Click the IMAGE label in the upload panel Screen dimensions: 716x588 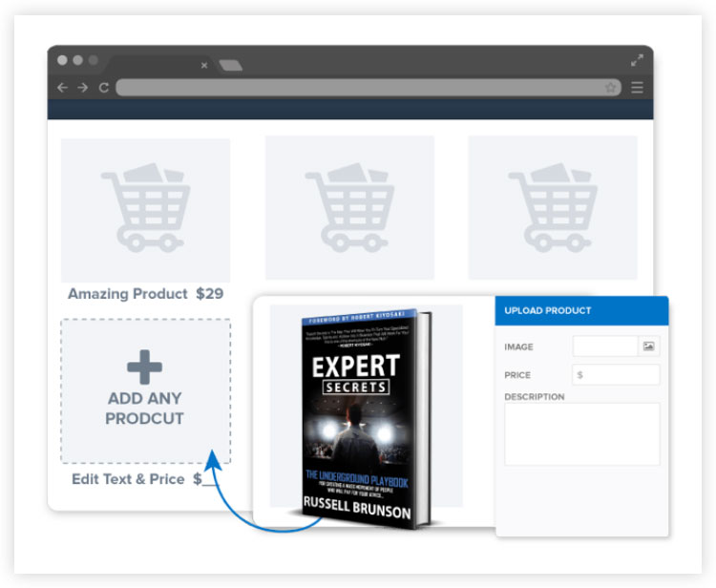click(x=518, y=346)
